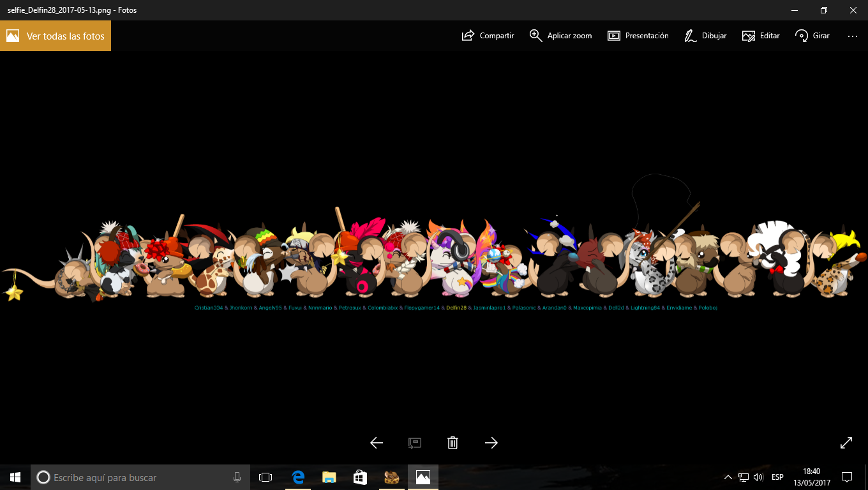This screenshot has width=868, height=490.
Task: Open the volume speaker tray icon
Action: pyautogui.click(x=758, y=477)
